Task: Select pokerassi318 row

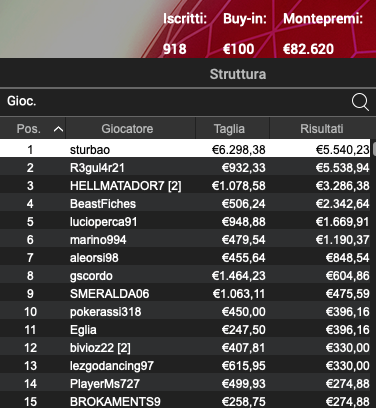Action: (185, 312)
